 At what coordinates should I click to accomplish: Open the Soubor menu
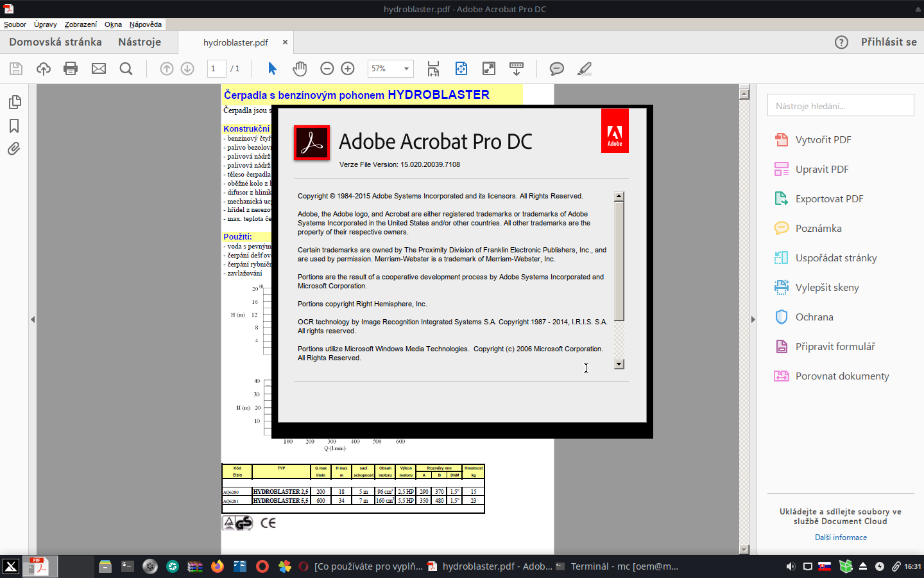click(15, 24)
